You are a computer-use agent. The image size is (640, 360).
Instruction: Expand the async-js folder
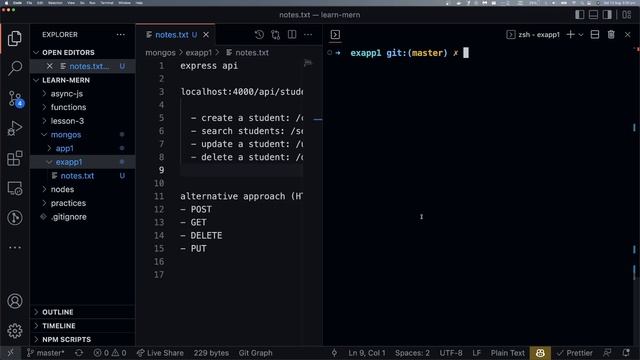point(82,94)
